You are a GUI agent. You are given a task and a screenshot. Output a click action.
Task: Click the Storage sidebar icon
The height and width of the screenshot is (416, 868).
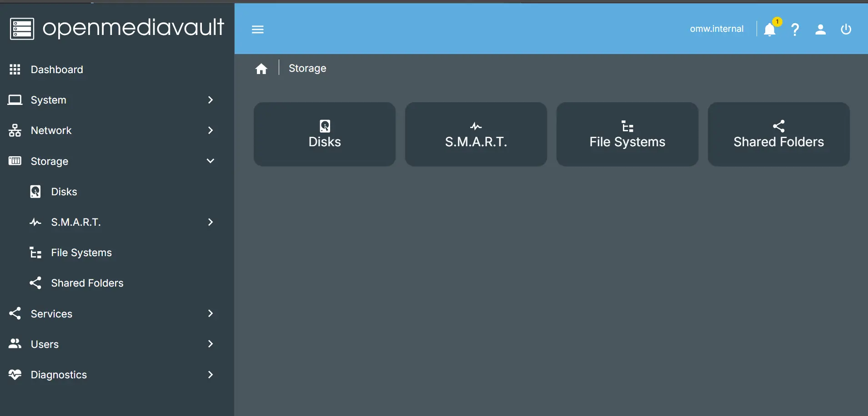click(15, 161)
